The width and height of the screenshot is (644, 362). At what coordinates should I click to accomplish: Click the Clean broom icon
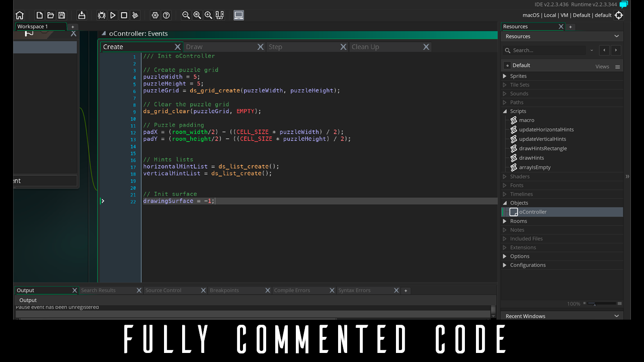coord(135,16)
